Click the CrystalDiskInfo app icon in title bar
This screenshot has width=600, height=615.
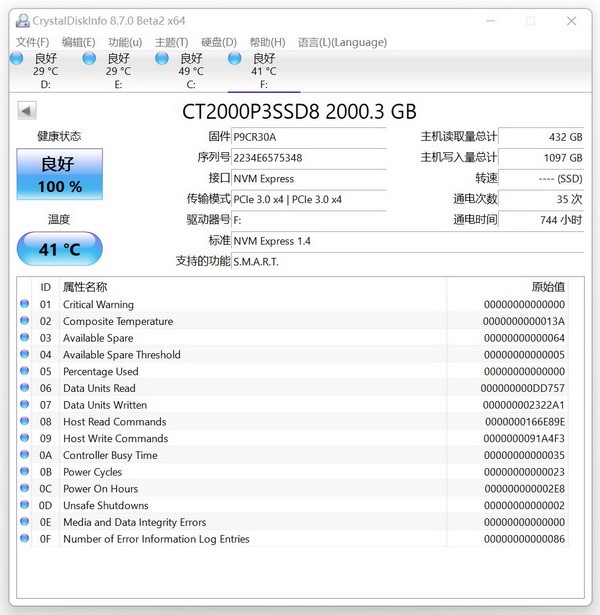[x=22, y=21]
